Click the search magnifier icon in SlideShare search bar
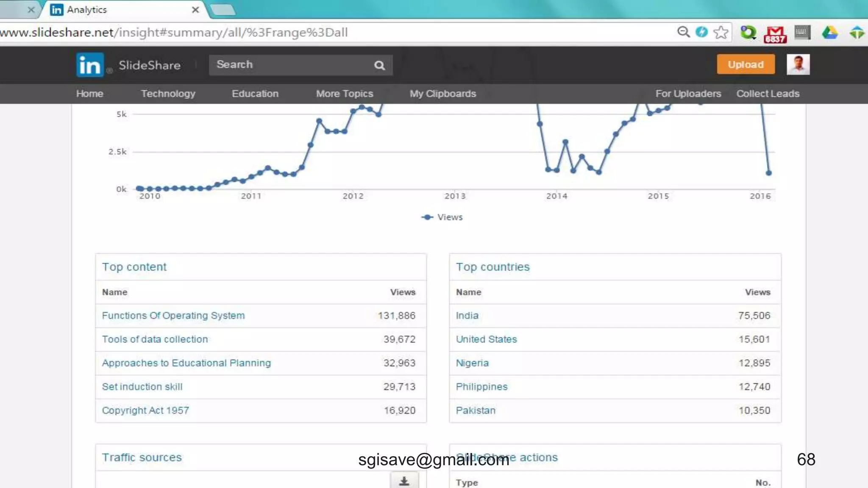This screenshot has height=488, width=868. coord(379,65)
